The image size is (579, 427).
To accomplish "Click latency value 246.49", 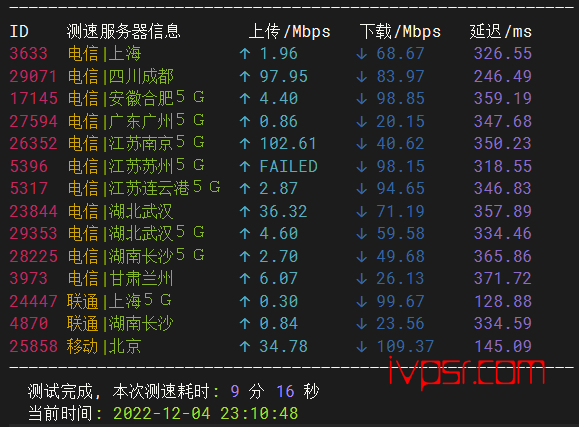I will [x=503, y=76].
